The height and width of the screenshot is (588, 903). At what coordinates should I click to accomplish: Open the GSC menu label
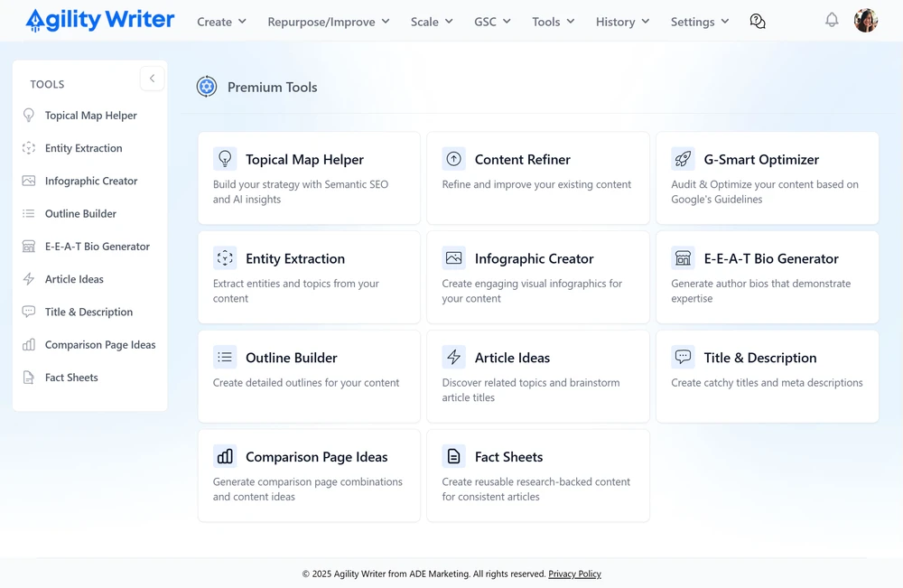[x=486, y=22]
